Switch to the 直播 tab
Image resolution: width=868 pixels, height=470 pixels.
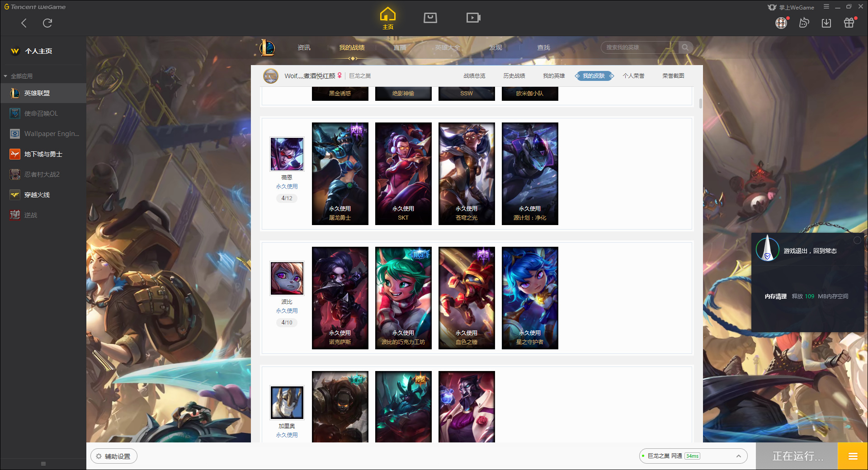click(400, 47)
